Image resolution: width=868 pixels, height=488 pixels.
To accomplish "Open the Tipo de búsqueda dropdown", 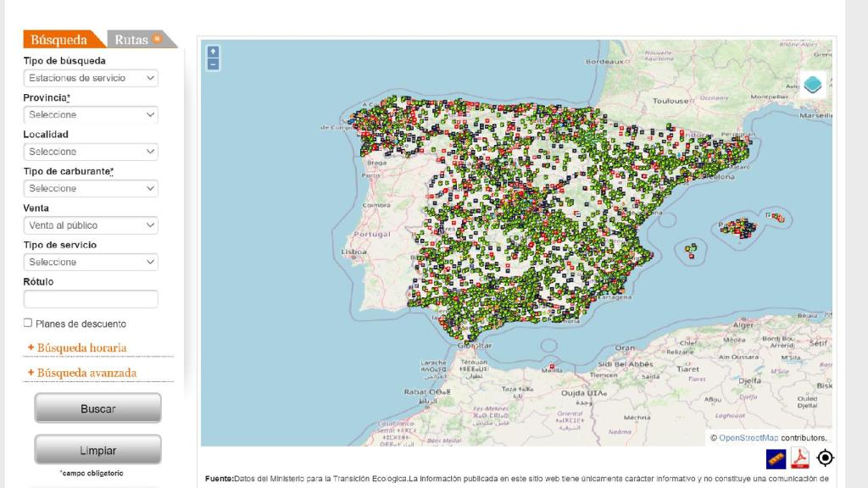I will (x=91, y=78).
